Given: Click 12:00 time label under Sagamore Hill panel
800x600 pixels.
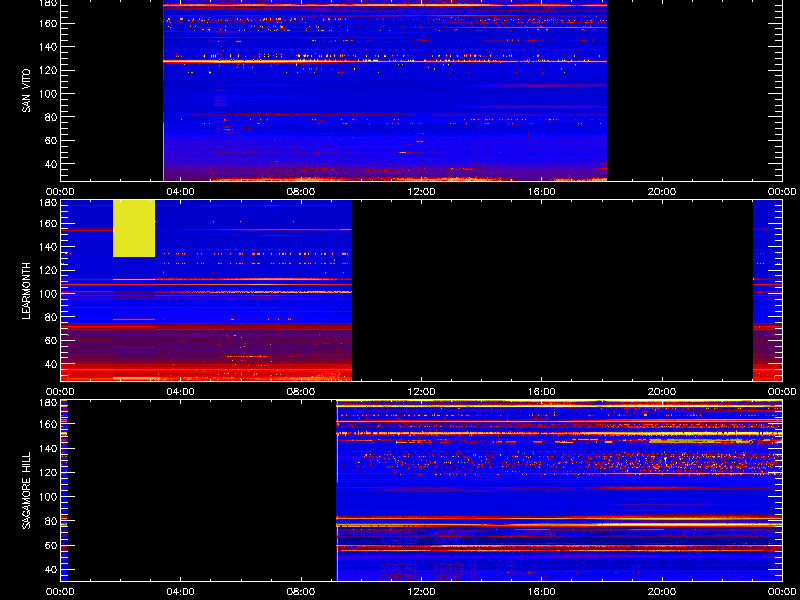Looking at the screenshot, I should 421,592.
